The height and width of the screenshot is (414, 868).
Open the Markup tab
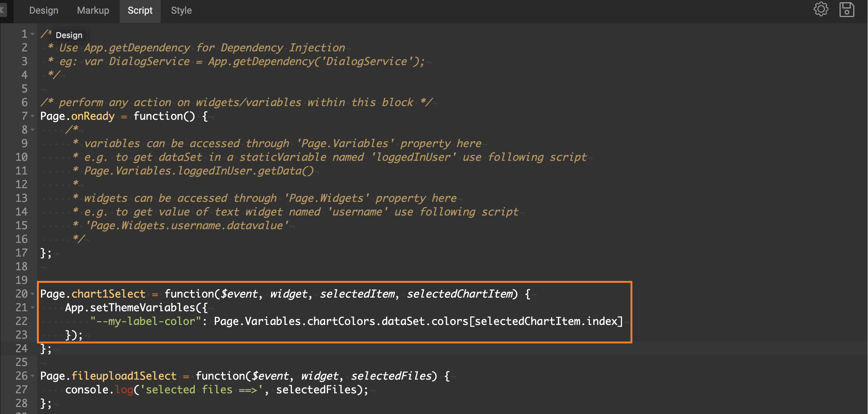[x=93, y=10]
